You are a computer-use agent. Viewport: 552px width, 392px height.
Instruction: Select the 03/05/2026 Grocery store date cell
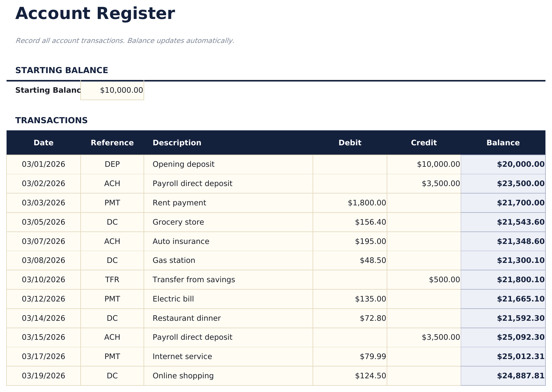point(43,222)
